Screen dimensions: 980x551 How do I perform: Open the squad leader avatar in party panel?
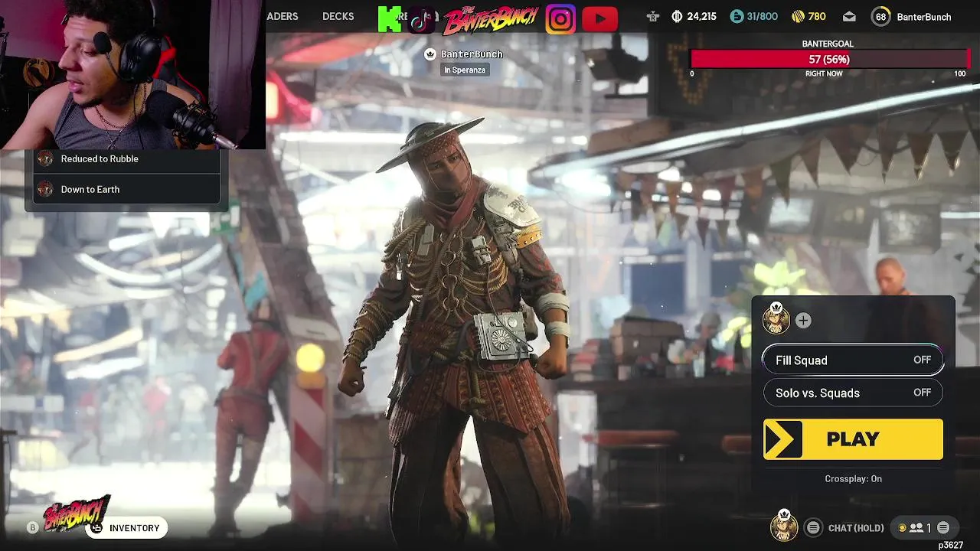[776, 318]
